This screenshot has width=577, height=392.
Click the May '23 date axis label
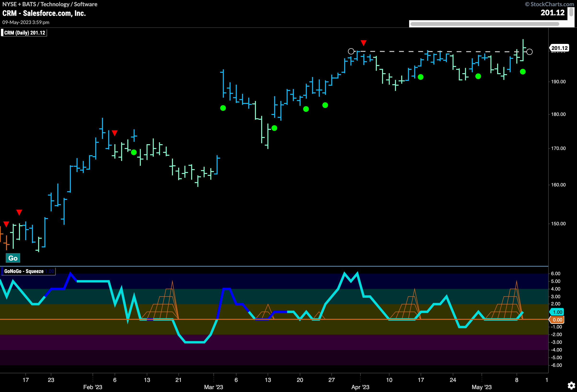tap(482, 387)
